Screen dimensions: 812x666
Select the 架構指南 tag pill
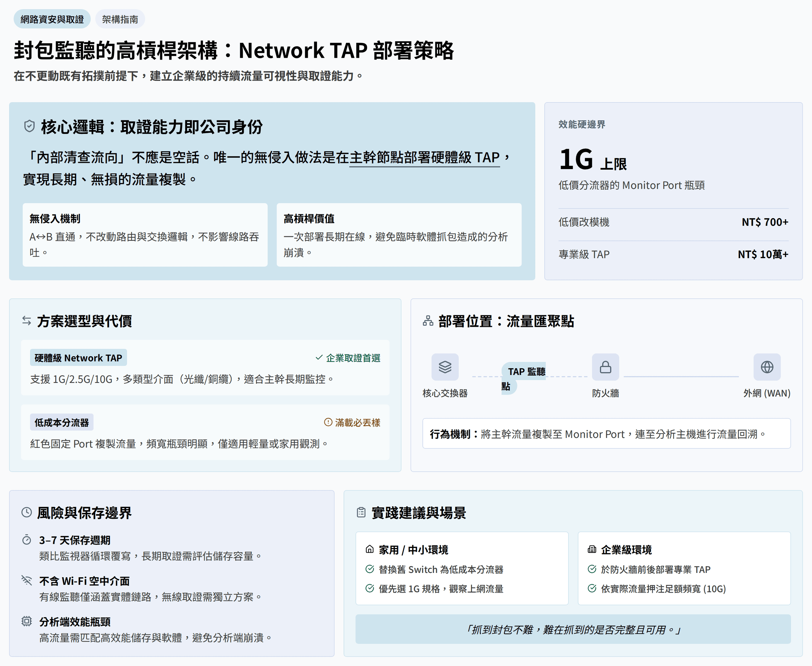coord(120,19)
